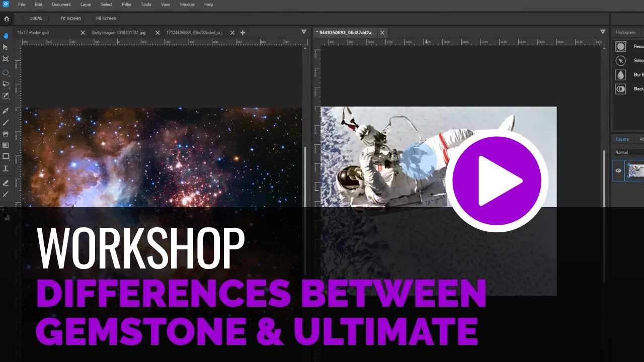Click the Gemstone app logo
This screenshot has width=644, height=362.
point(6,5)
